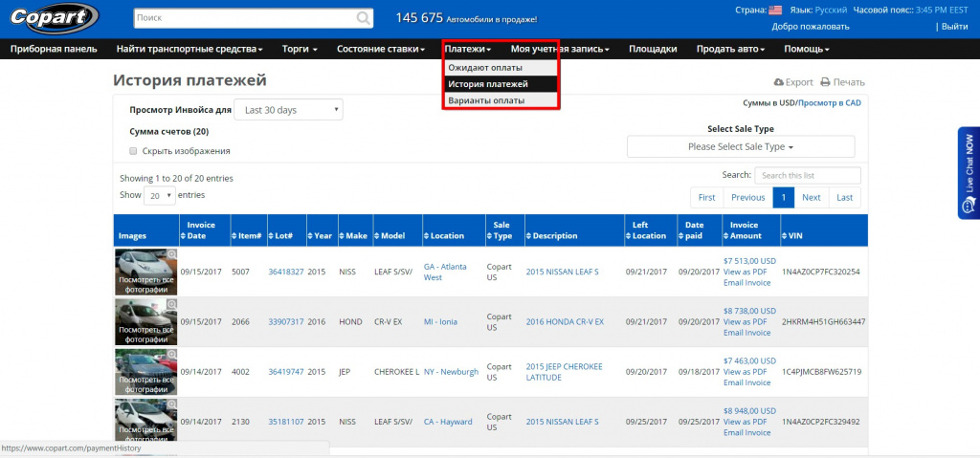Click Выйти to log out

(955, 26)
